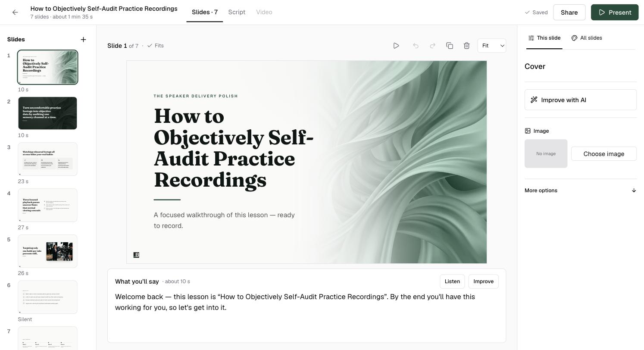The height and width of the screenshot is (350, 644).
Task: Listen to the slide narration
Action: tap(452, 281)
